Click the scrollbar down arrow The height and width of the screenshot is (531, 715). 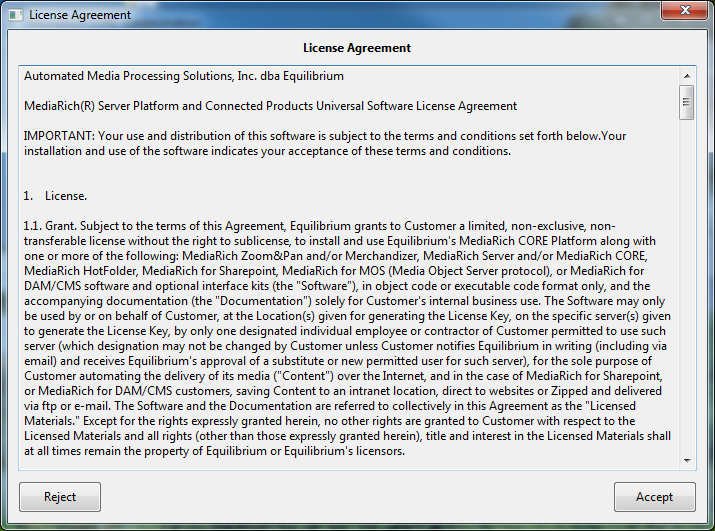click(687, 461)
